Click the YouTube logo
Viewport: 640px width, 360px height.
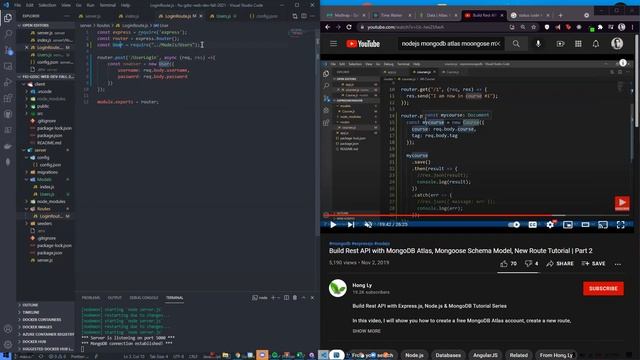[363, 44]
